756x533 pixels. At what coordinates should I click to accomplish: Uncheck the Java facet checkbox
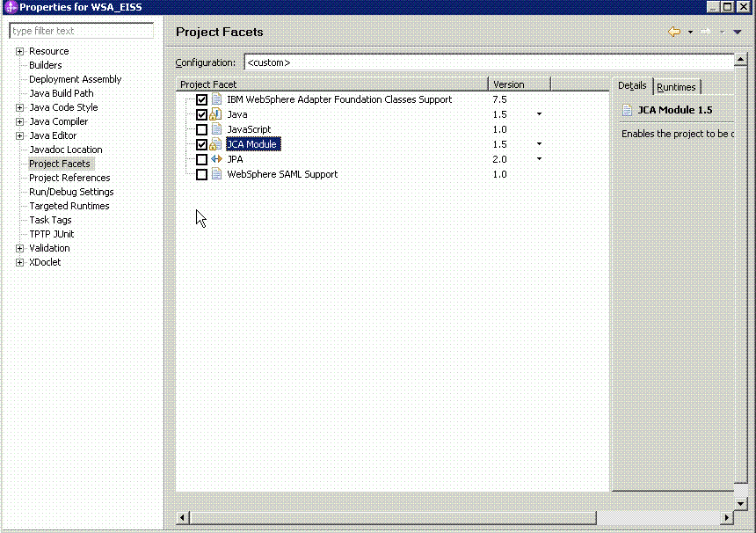201,115
